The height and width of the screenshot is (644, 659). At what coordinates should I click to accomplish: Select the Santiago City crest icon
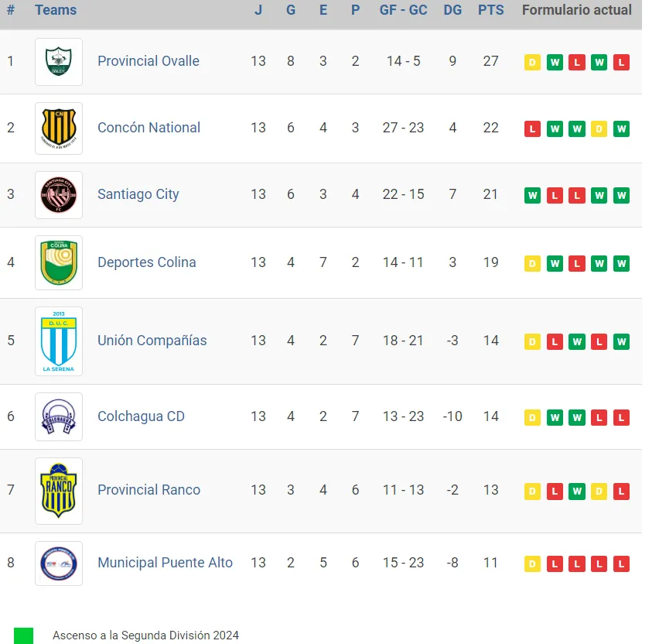tap(58, 195)
